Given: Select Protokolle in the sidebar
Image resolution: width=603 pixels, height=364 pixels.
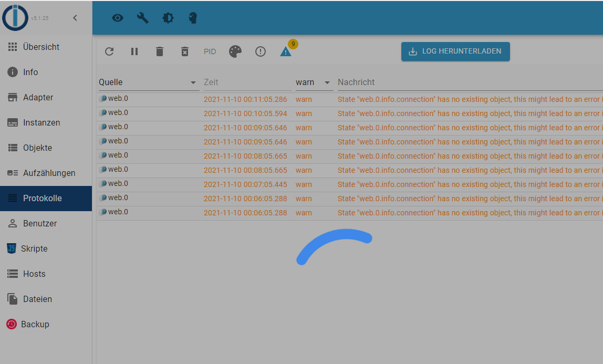Looking at the screenshot, I should pyautogui.click(x=46, y=199).
